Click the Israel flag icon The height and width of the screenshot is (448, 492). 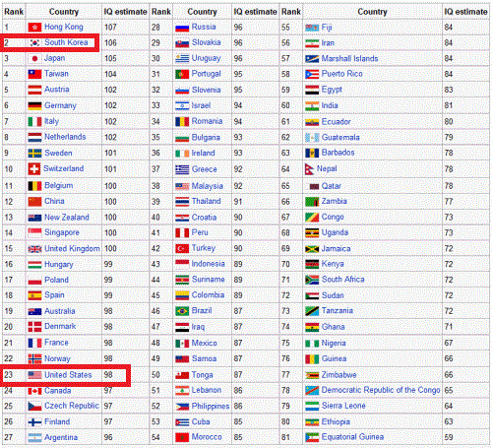[x=182, y=106]
